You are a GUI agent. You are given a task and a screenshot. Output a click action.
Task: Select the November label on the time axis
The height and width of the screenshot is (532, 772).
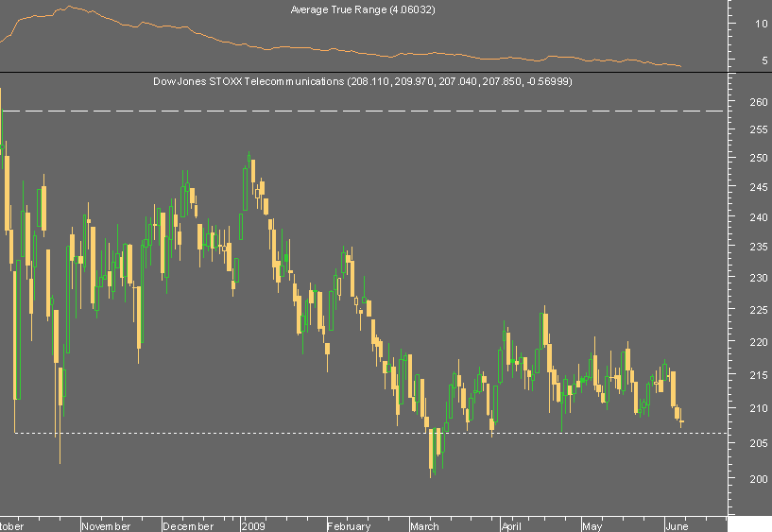click(107, 526)
